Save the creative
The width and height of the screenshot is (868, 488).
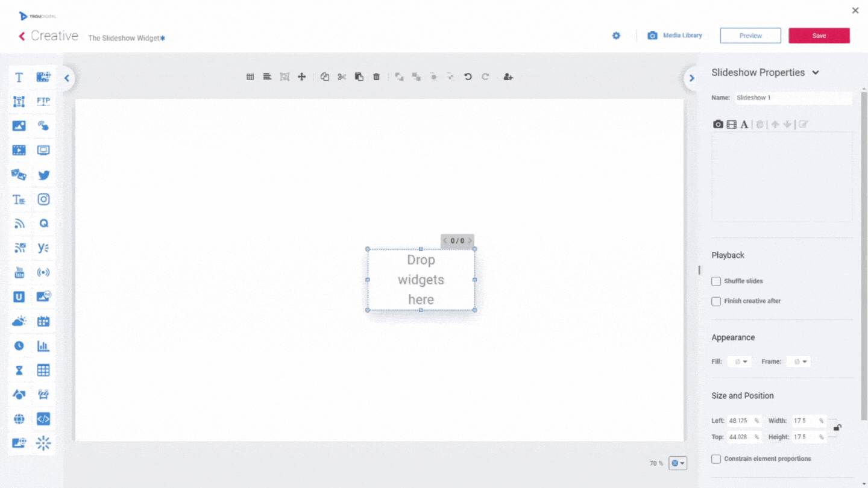point(819,35)
